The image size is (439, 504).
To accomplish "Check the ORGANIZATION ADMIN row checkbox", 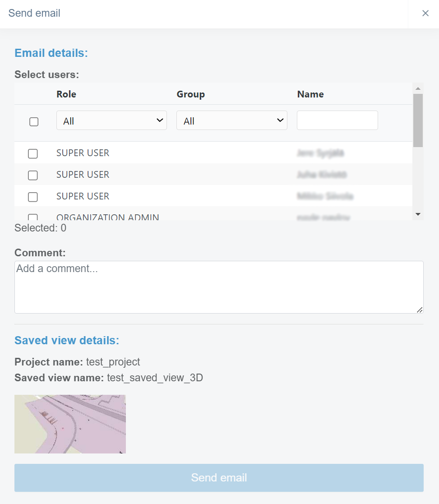I will (33, 217).
